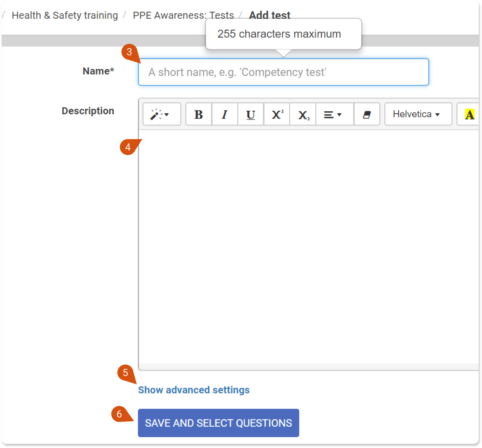482x448 pixels.
Task: Click the orange step 3 marker
Action: click(129, 52)
